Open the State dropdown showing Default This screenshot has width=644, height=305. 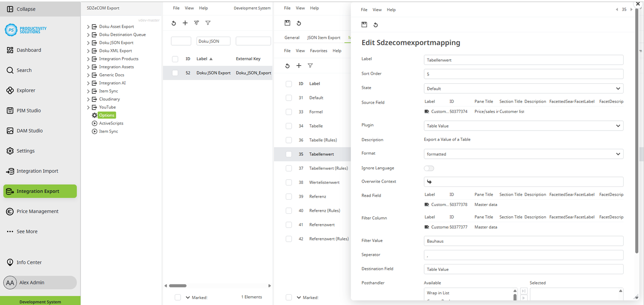tap(523, 88)
